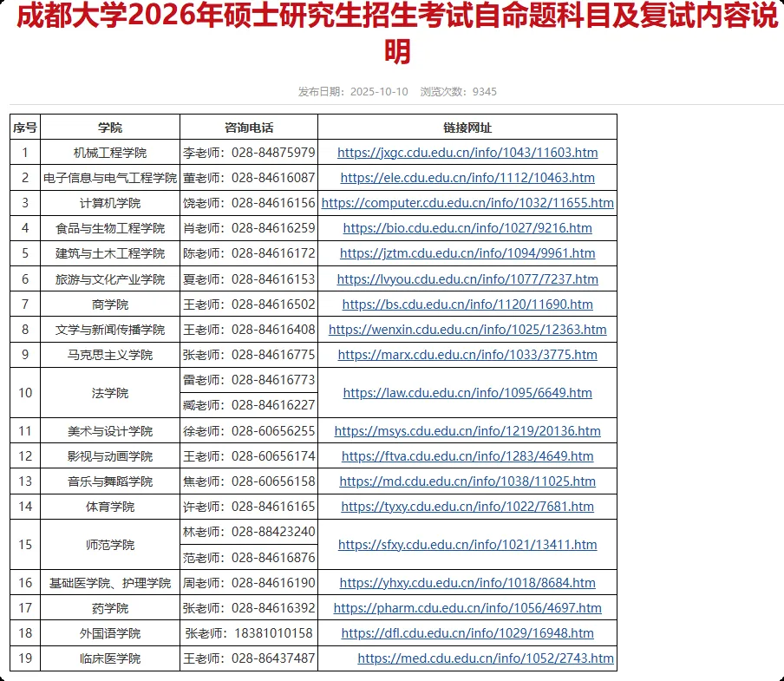Visit the msys.cdu.edu.cn link

tap(467, 431)
